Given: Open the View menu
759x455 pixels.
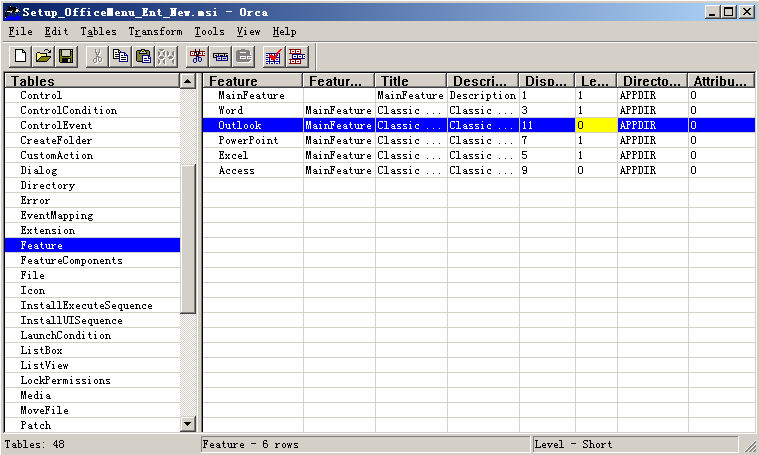Looking at the screenshot, I should [248, 31].
